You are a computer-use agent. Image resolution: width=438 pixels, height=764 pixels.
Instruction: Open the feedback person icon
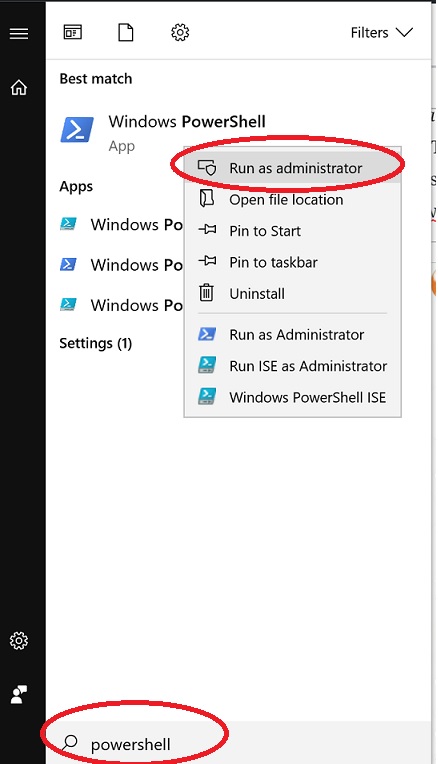tap(19, 694)
